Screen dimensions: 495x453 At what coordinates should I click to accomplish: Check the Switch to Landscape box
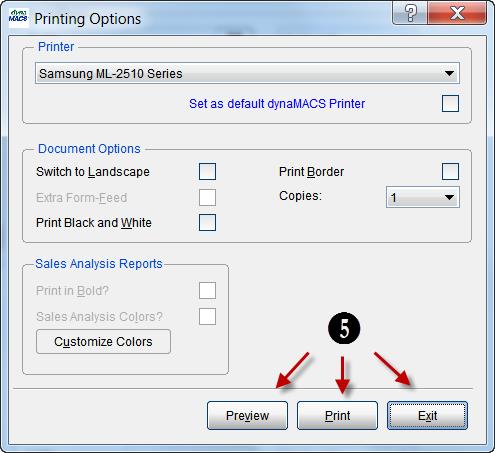(x=207, y=172)
